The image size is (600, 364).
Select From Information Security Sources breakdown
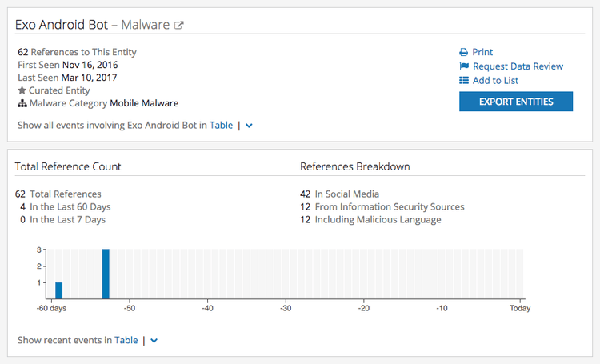tap(382, 206)
